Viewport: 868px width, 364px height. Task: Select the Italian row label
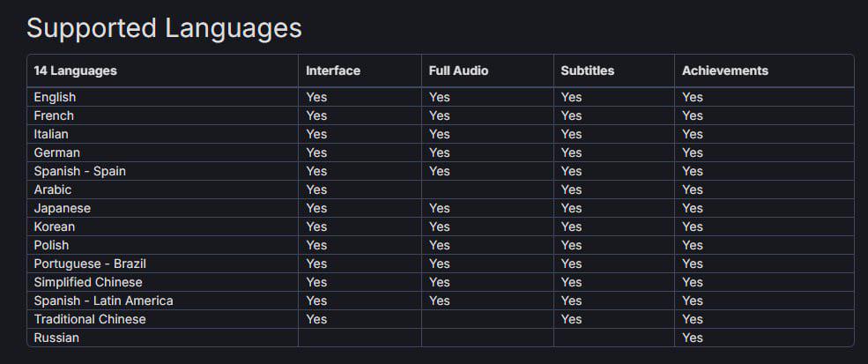(51, 134)
